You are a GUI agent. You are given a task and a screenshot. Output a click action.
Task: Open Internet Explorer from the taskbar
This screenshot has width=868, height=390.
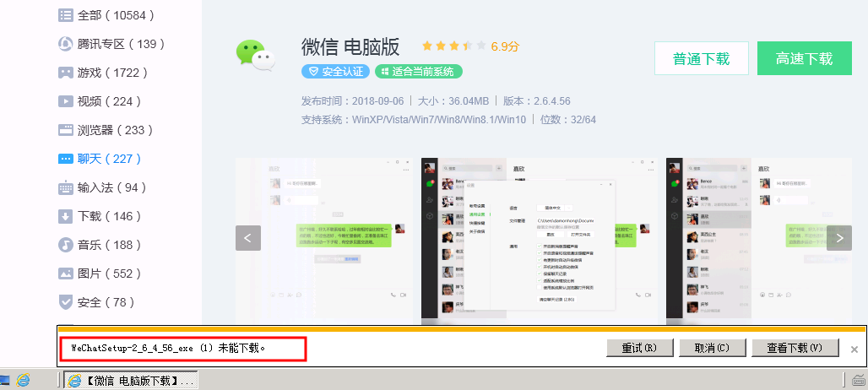click(x=24, y=381)
